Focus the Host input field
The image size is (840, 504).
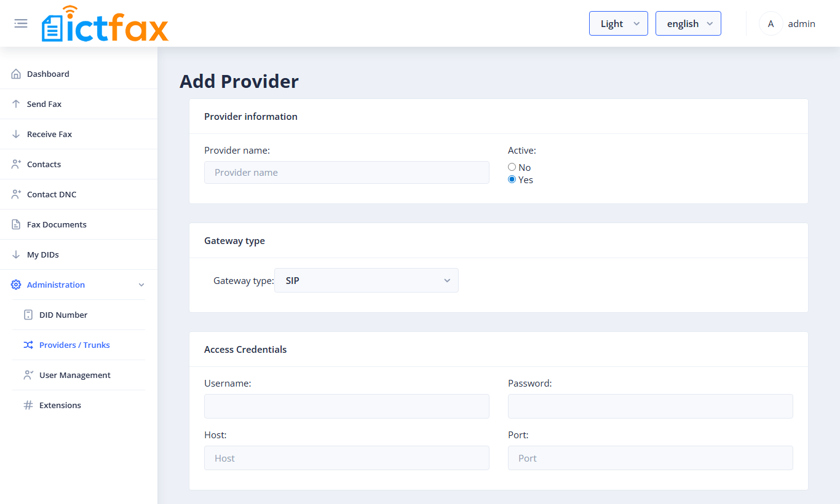(347, 458)
